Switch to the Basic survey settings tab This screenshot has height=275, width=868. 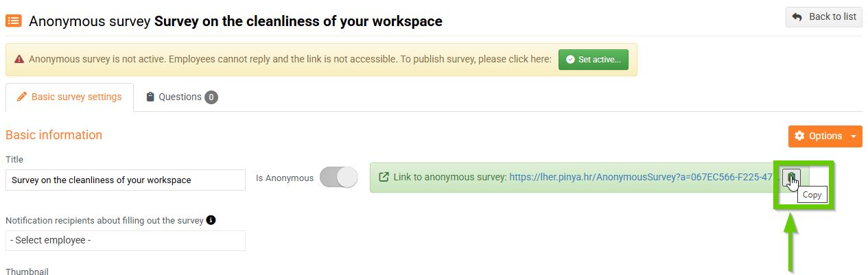pos(69,97)
